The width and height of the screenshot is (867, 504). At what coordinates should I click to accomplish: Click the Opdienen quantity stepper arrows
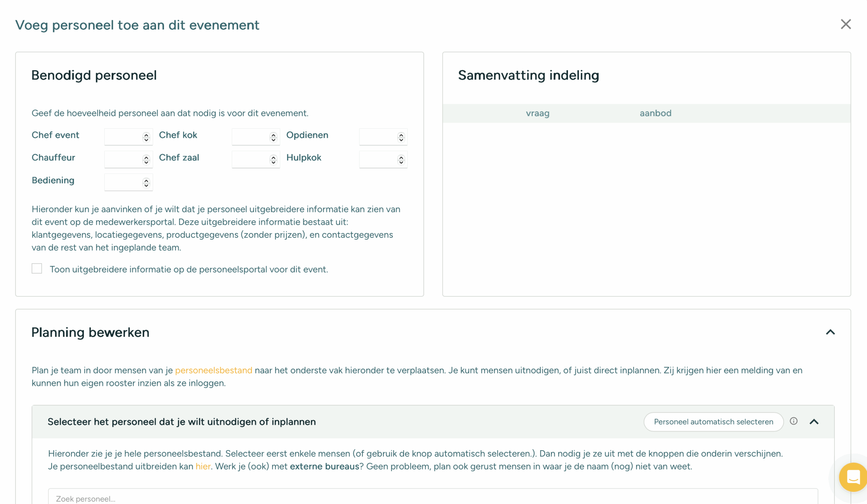(x=401, y=137)
